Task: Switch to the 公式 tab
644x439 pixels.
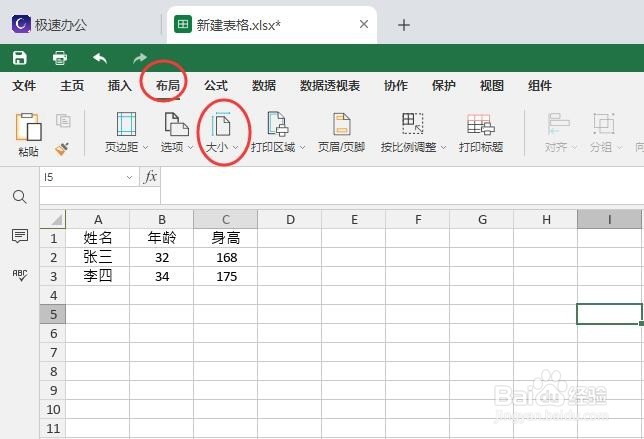Action: point(216,85)
